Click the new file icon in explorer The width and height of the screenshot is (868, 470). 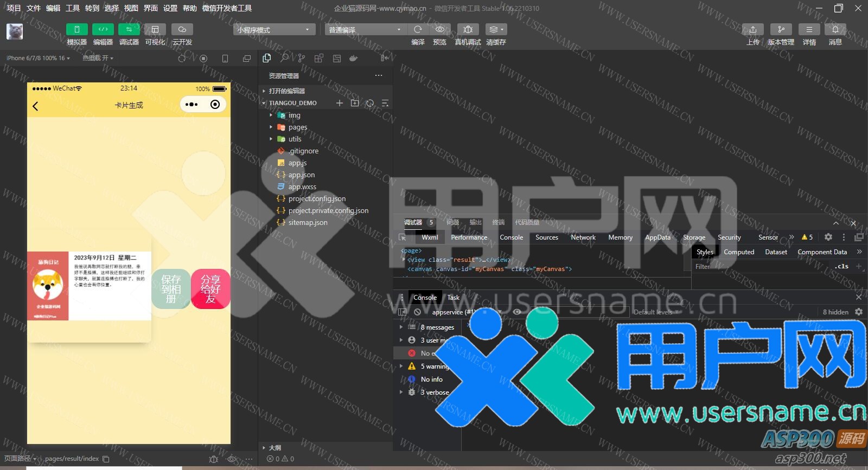[340, 103]
